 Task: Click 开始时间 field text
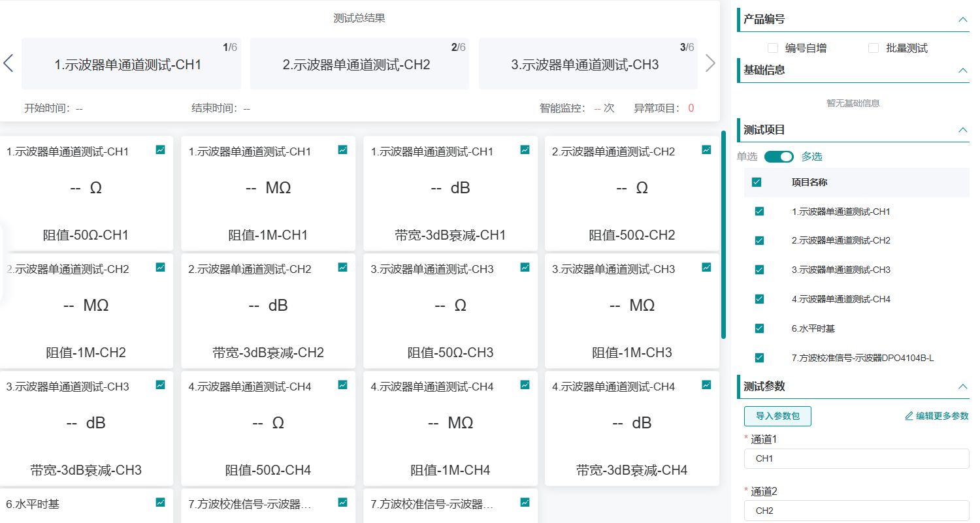(54, 108)
